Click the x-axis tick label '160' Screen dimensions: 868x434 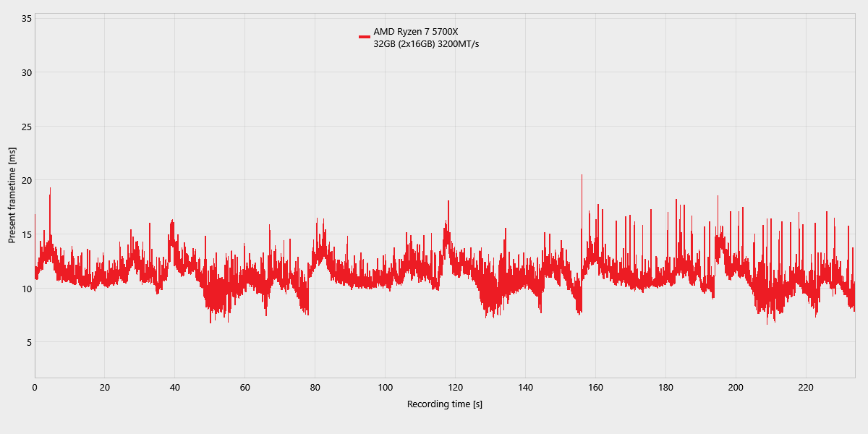click(595, 388)
